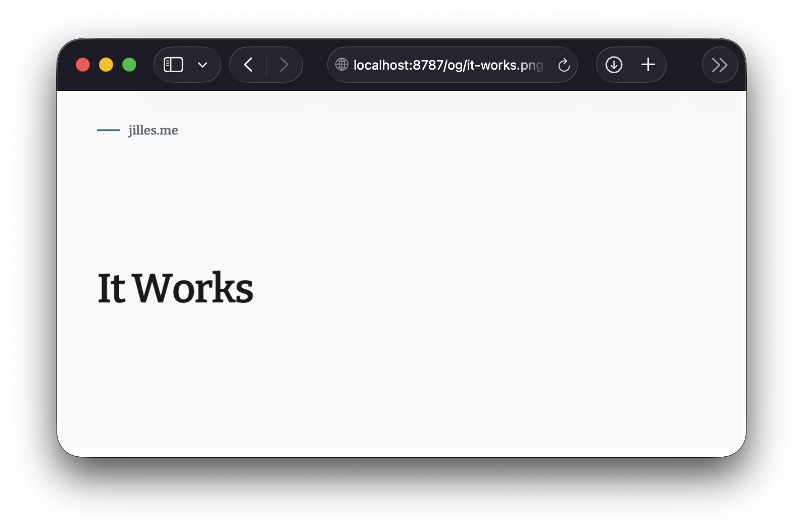Show downloads via the down-arrow circle icon

click(614, 65)
